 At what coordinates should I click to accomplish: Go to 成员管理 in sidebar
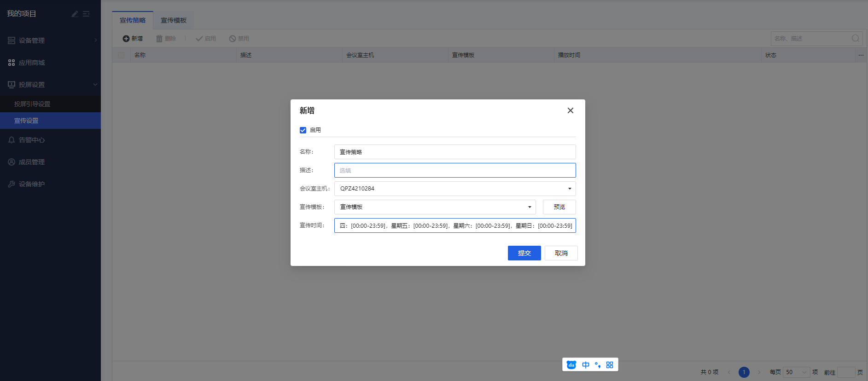click(32, 162)
